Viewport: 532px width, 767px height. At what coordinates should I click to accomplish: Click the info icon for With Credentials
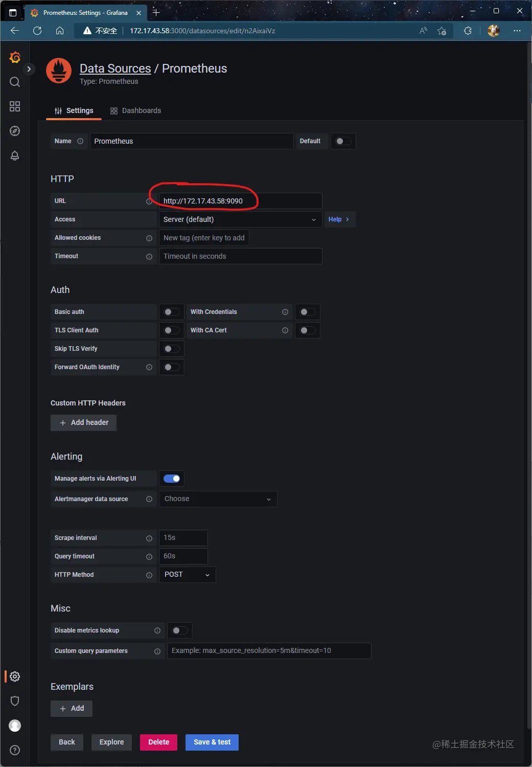[285, 312]
